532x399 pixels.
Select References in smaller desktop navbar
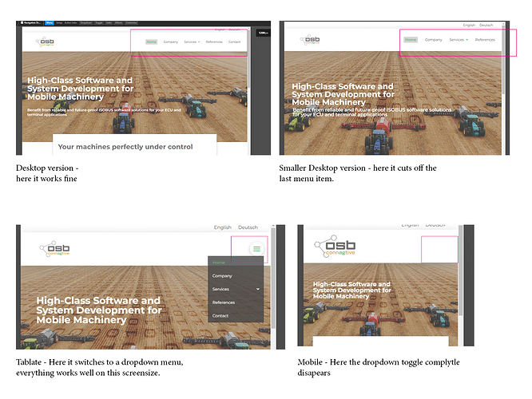point(484,39)
